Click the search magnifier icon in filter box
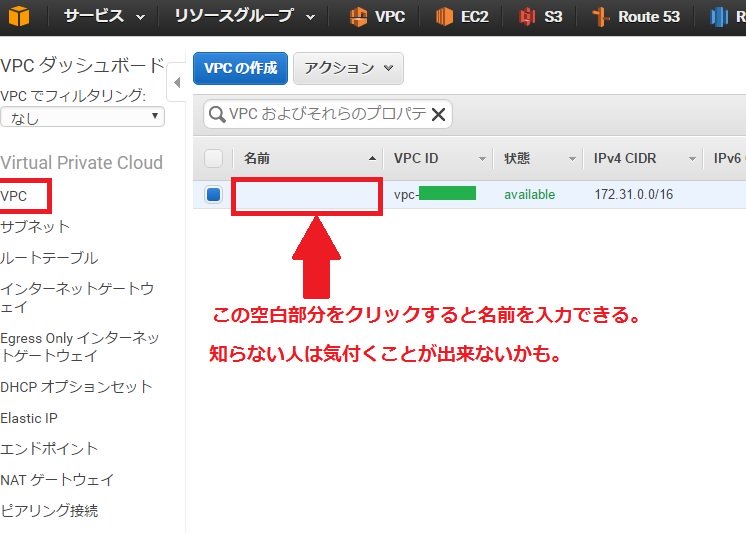 click(217, 115)
